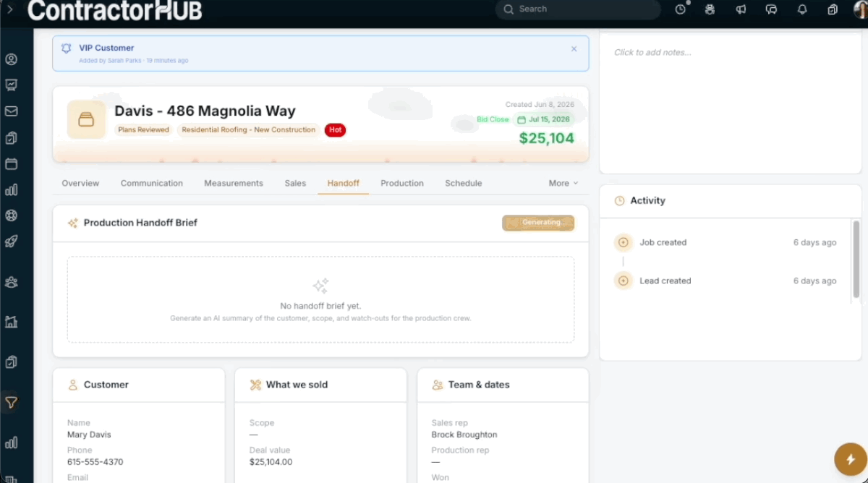Open the mail envelope icon in sidebar
The width and height of the screenshot is (868, 483).
[x=11, y=111]
